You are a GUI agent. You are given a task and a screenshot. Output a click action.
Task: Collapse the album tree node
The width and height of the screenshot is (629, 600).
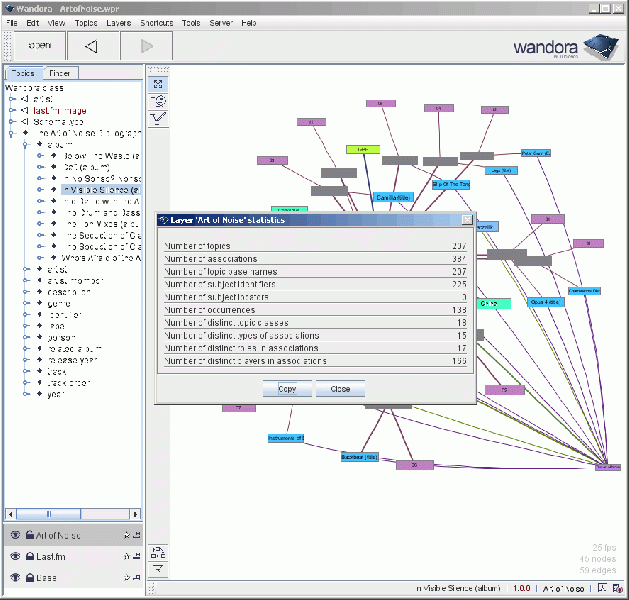[x=26, y=144]
